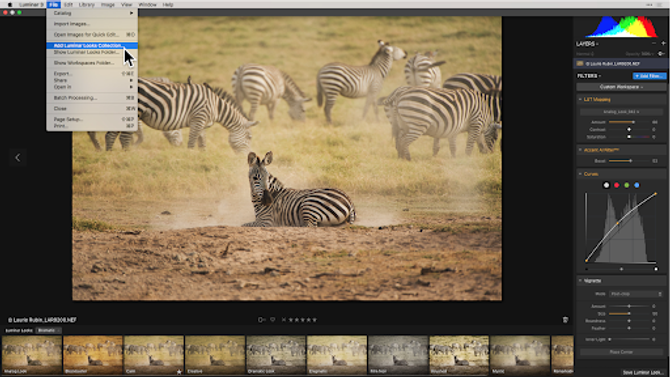Toggle favorite star on third look
This screenshot has width=670, height=377.
click(x=179, y=371)
